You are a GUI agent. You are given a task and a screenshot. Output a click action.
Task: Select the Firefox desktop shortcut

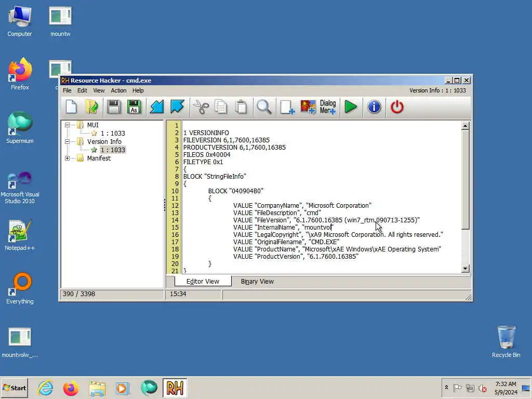click(x=20, y=74)
